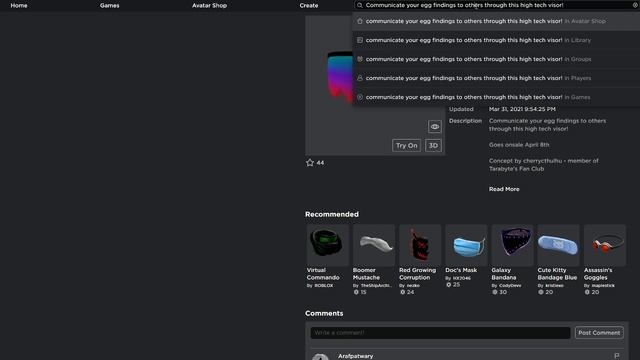Choose the suggestion ending in Players

(x=496, y=78)
